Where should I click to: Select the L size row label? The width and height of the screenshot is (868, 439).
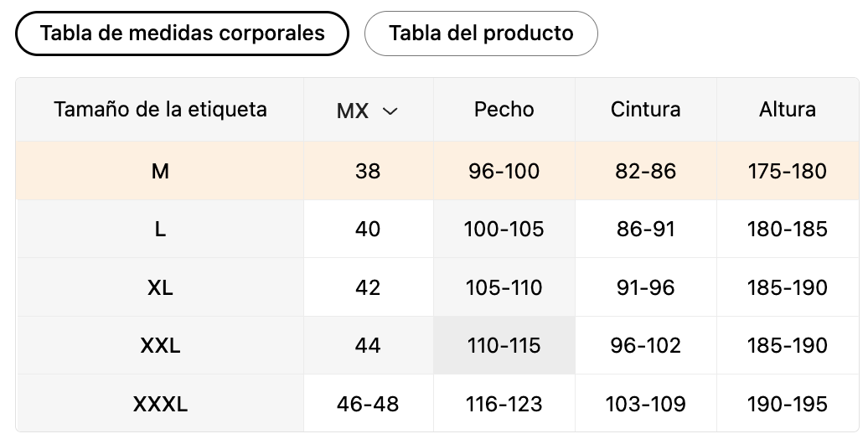(x=160, y=229)
